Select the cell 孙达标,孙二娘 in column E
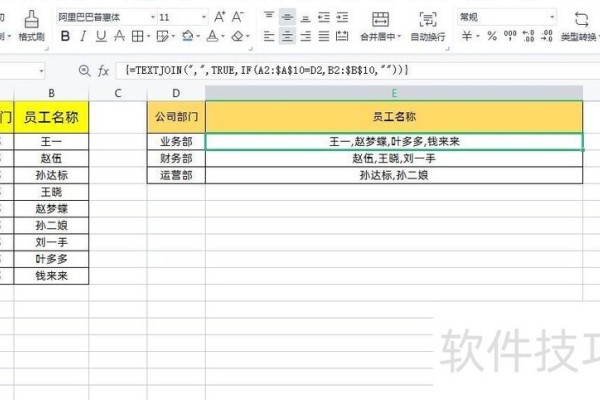Screen dimensions: 600x400 (394, 175)
